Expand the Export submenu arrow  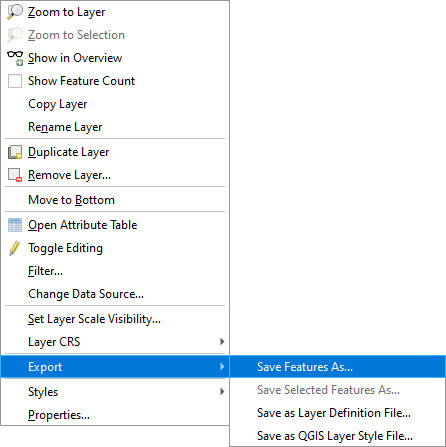(222, 367)
